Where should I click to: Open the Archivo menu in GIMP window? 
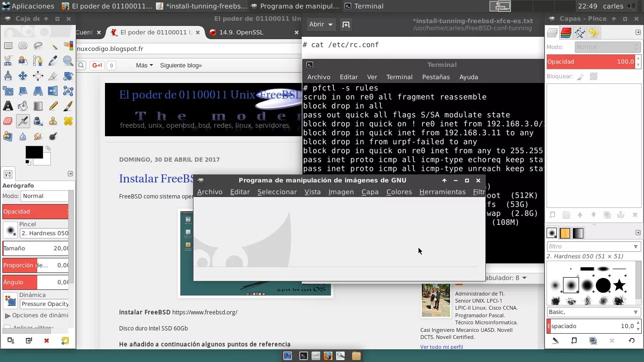coord(209,192)
